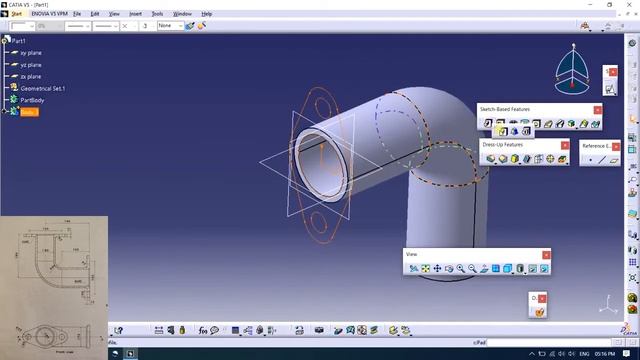
Task: Click the Create Multi-View icon
Action: [496, 269]
